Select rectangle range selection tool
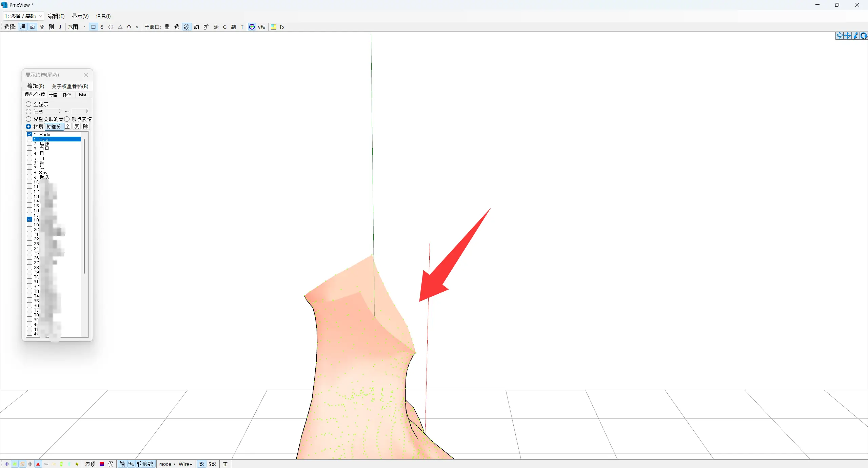This screenshot has height=468, width=868. coord(93,27)
